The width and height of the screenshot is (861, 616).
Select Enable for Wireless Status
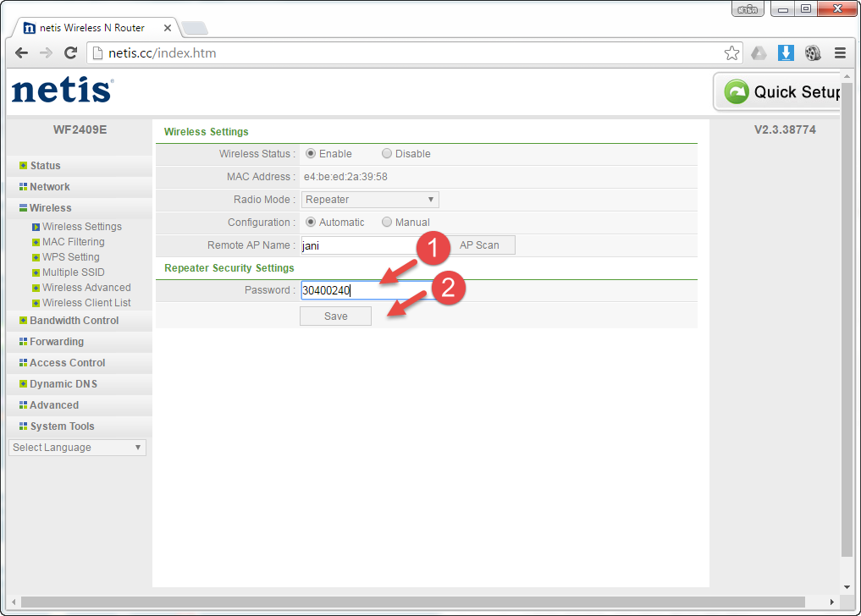click(x=311, y=153)
